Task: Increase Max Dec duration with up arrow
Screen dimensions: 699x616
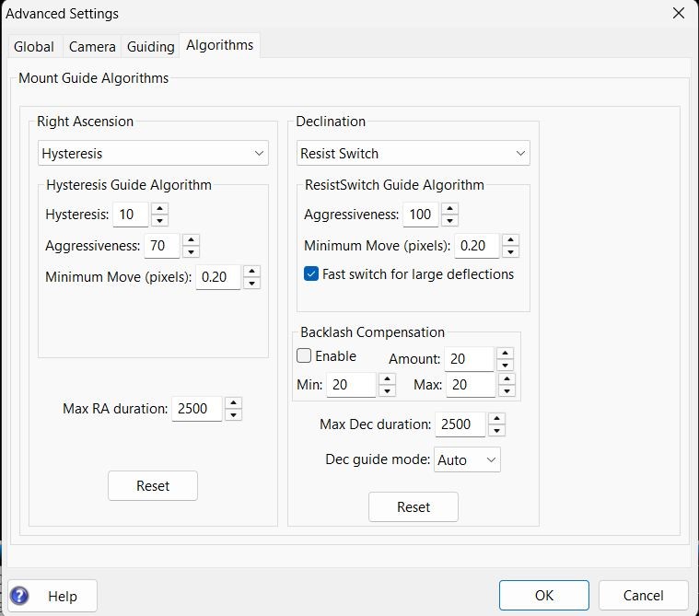Action: pyautogui.click(x=496, y=419)
